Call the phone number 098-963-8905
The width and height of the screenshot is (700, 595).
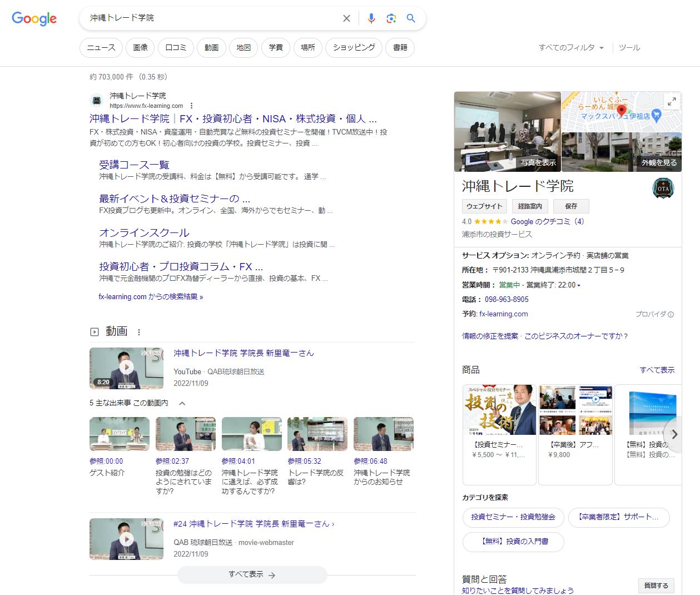pos(507,299)
